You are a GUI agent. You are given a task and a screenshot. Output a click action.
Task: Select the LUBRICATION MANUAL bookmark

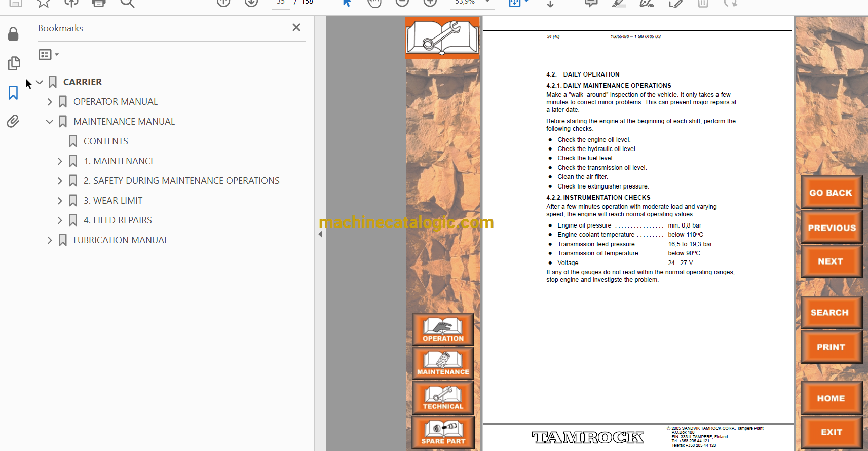[x=121, y=240]
